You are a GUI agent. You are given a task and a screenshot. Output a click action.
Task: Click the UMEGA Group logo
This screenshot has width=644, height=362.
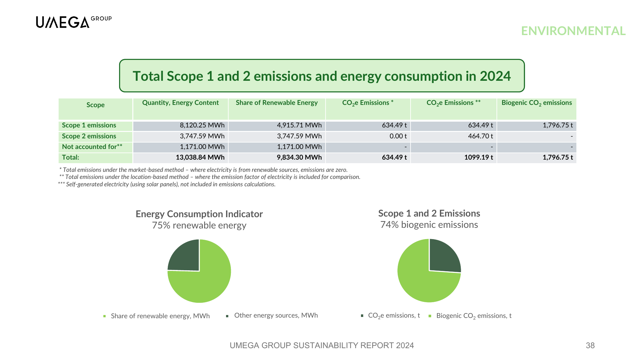point(74,22)
